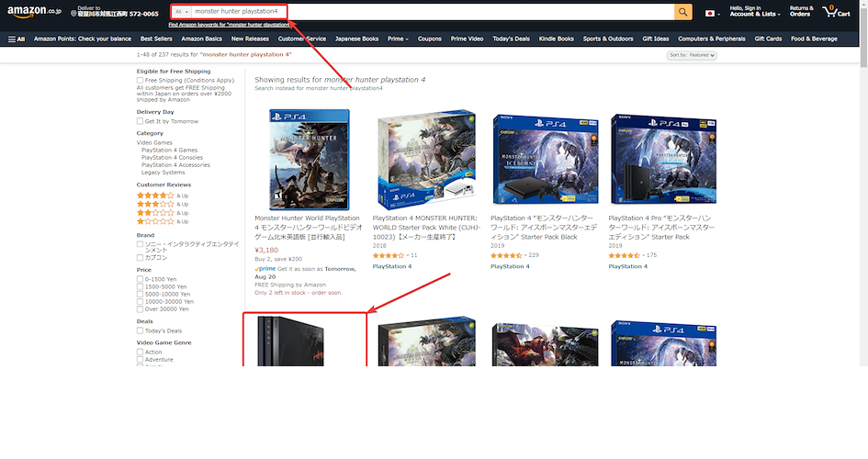Open PS4 Pro Iceborne Starter Pack image

click(x=662, y=159)
